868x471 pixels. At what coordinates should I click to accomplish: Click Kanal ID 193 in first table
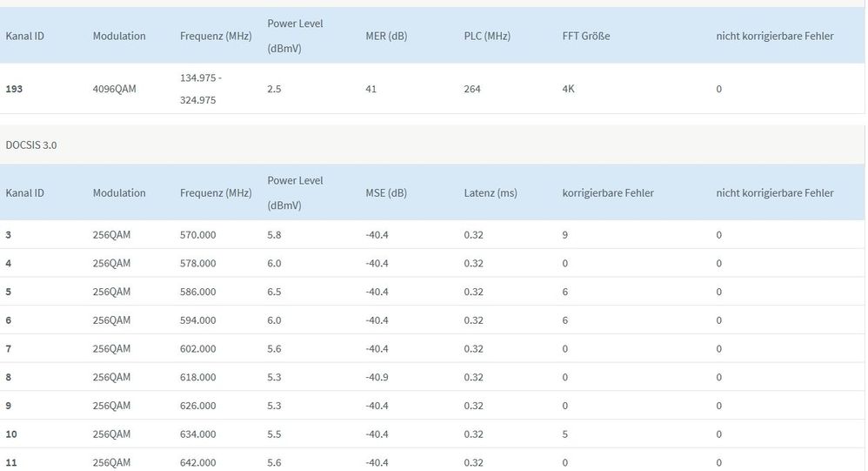pos(15,89)
